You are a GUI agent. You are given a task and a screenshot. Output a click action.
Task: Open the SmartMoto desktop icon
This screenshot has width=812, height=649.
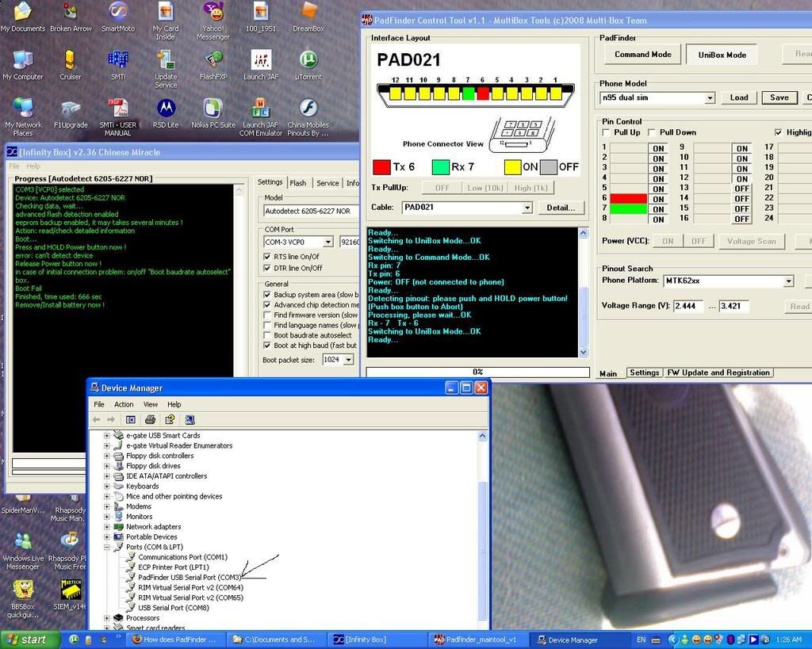[118, 17]
